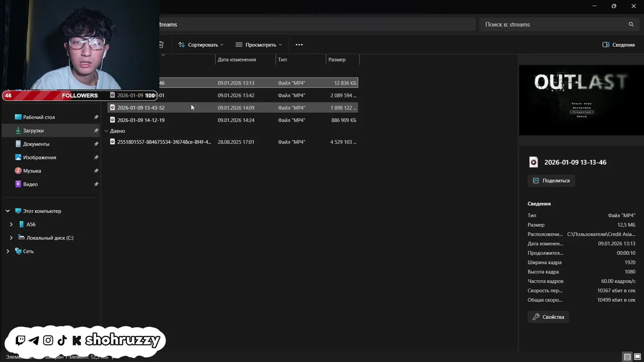Open Свойства properties button
644x362 pixels.
(548, 317)
